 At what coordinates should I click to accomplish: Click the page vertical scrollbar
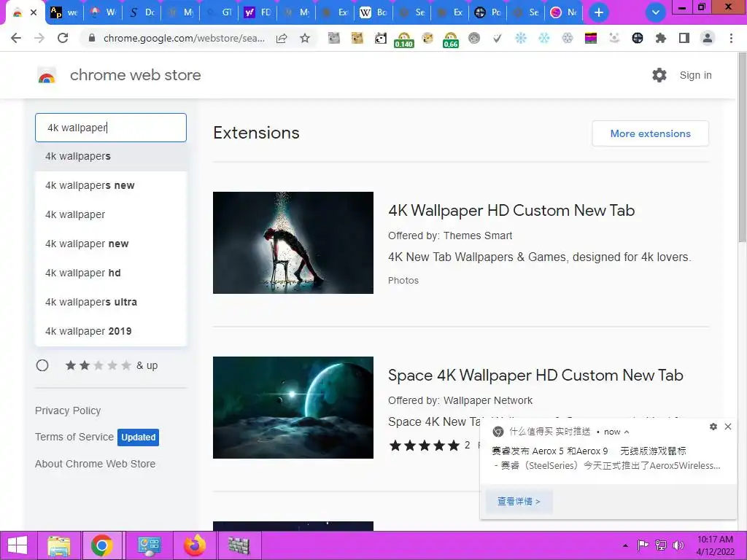point(742,147)
